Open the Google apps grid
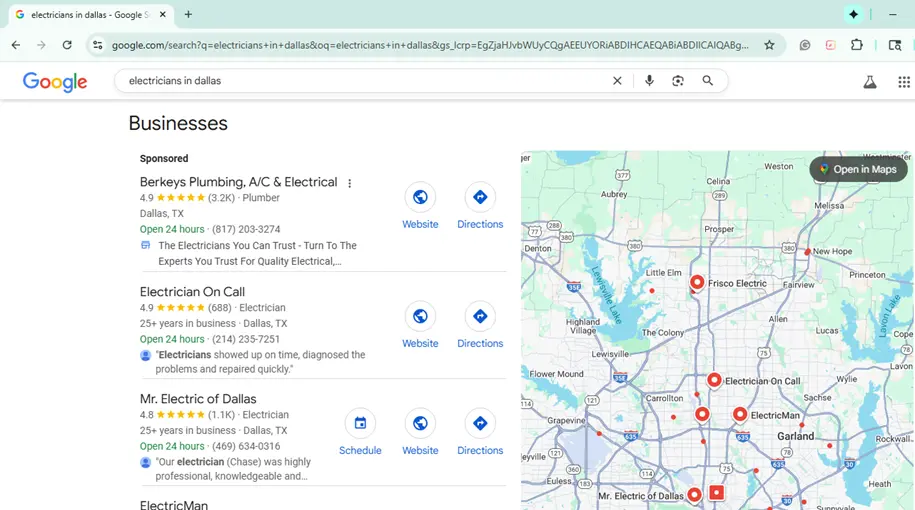The height and width of the screenshot is (510, 915). (x=903, y=82)
